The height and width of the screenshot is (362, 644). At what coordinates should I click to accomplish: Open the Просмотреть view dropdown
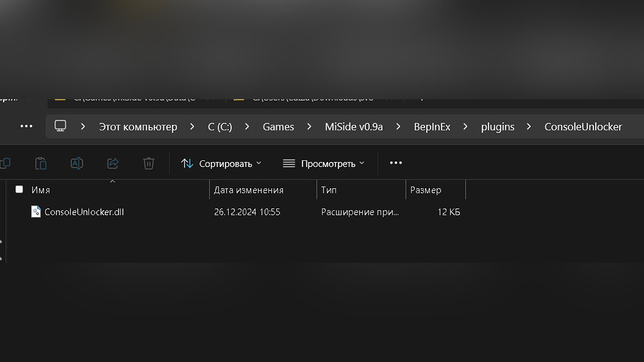pos(323,164)
